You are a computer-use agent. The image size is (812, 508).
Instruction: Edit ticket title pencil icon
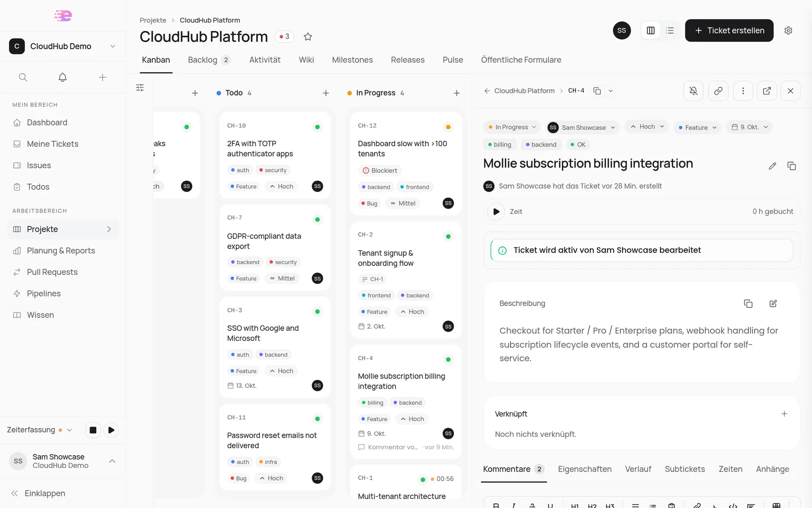(772, 166)
